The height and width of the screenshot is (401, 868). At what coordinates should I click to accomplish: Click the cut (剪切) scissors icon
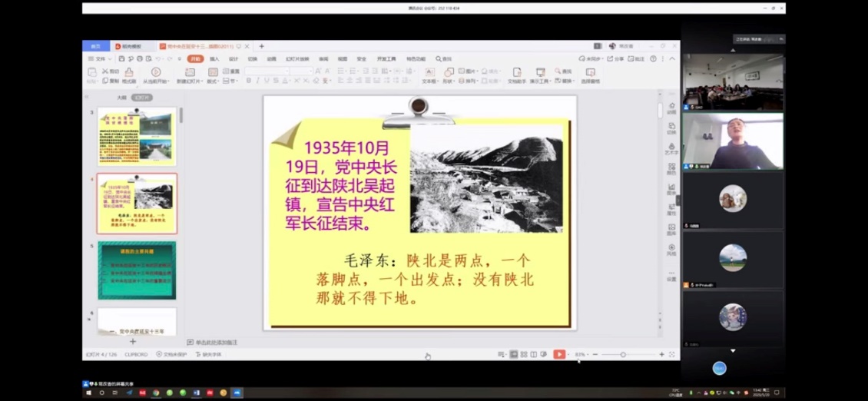pos(105,71)
